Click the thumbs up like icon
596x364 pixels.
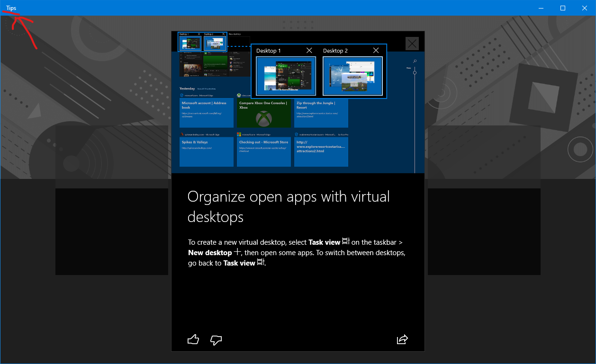[x=193, y=339]
